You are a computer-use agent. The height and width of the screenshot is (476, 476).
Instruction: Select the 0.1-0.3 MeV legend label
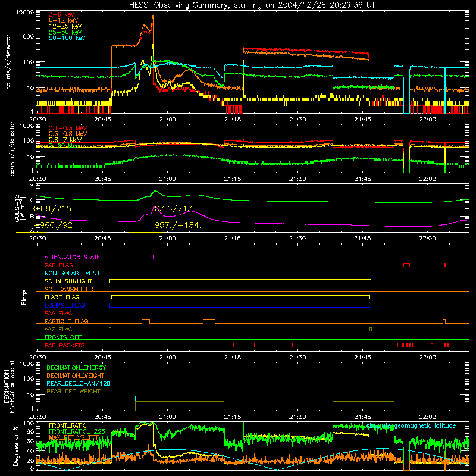click(68, 128)
